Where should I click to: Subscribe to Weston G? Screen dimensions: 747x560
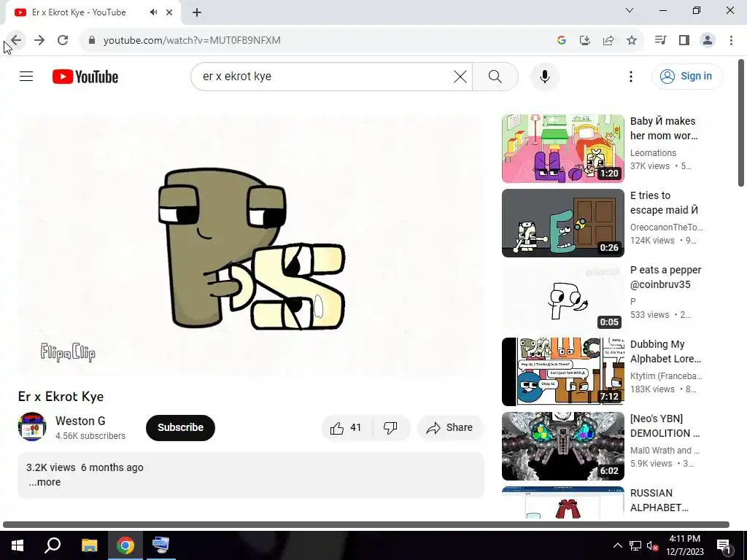[x=181, y=427]
